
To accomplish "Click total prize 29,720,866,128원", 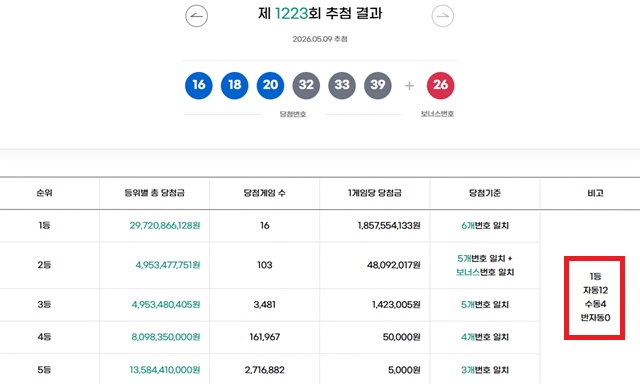I will tap(165, 225).
